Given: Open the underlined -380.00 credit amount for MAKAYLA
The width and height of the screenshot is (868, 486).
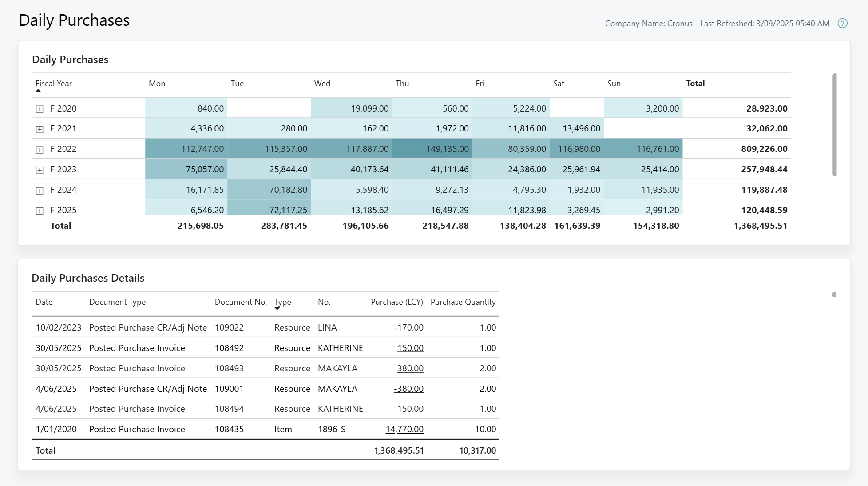Looking at the screenshot, I should (x=408, y=388).
